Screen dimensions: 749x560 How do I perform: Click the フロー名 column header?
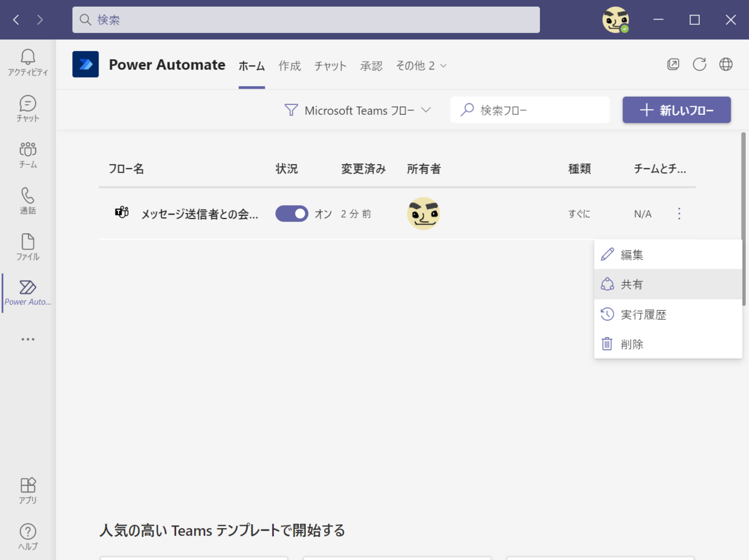click(126, 169)
